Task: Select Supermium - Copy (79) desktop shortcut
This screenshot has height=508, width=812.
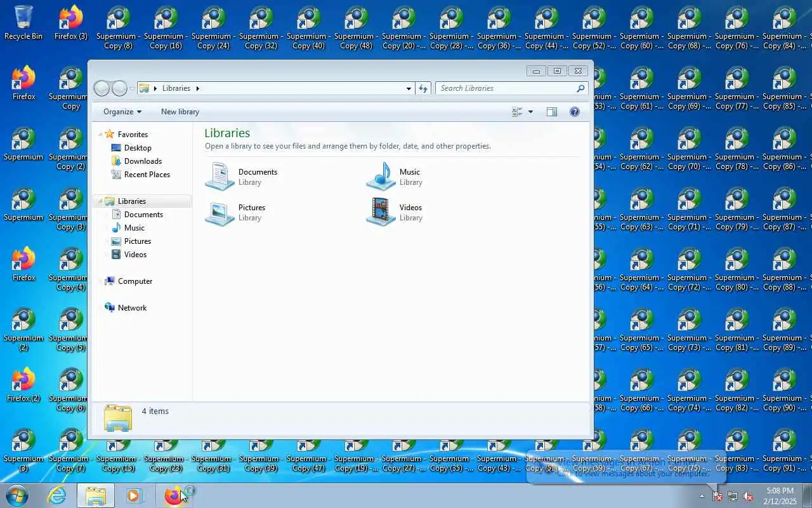Action: pos(737,209)
